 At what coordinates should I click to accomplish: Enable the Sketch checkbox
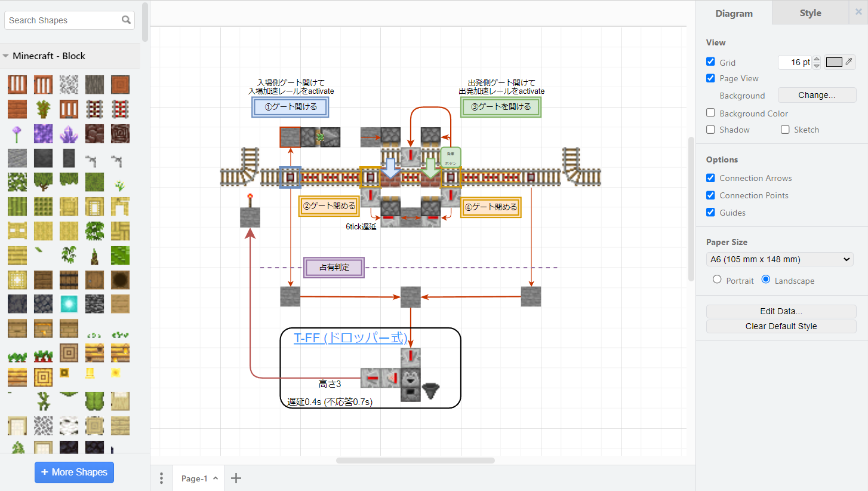click(785, 130)
